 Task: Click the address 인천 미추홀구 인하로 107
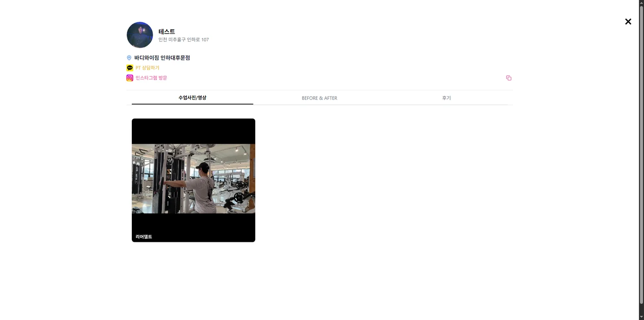point(183,39)
